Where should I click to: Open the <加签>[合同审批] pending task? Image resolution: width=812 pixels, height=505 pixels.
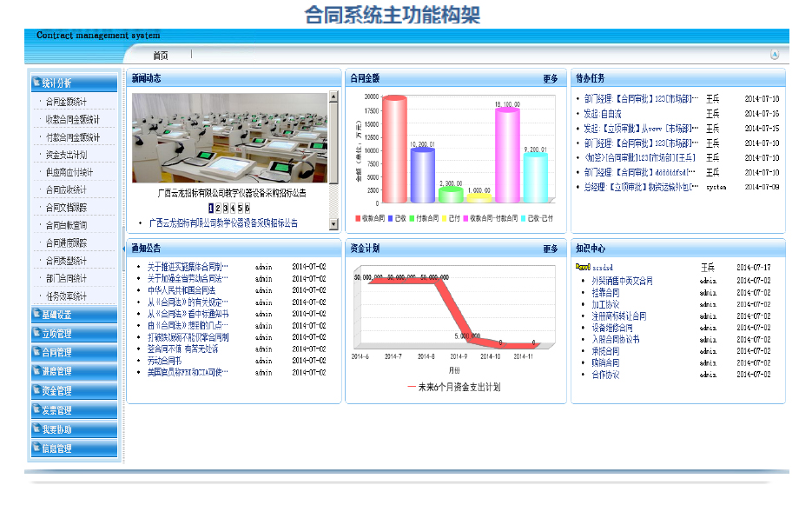(639, 157)
